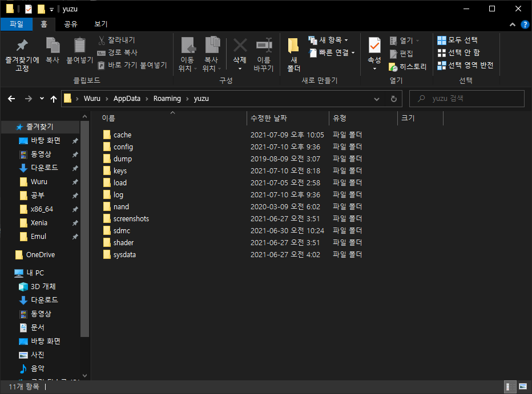Open the Quick Access Toolbar customize dropdown
This screenshot has height=394, width=532.
coord(51,10)
